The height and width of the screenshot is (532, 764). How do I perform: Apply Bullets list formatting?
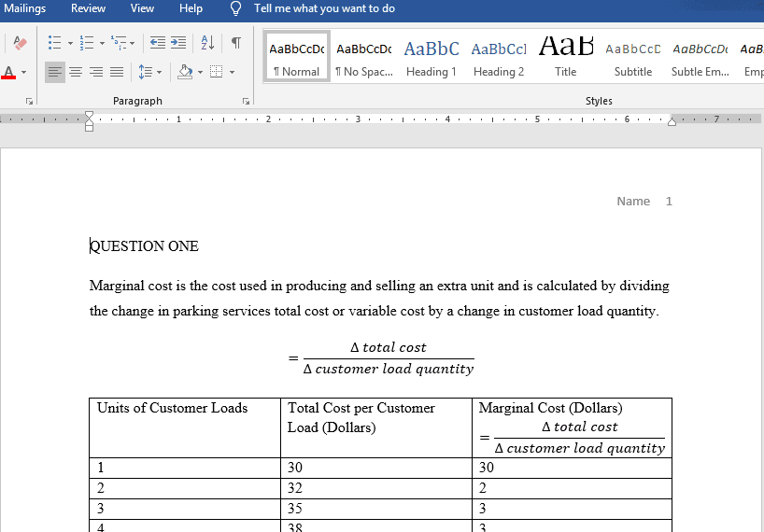click(54, 43)
